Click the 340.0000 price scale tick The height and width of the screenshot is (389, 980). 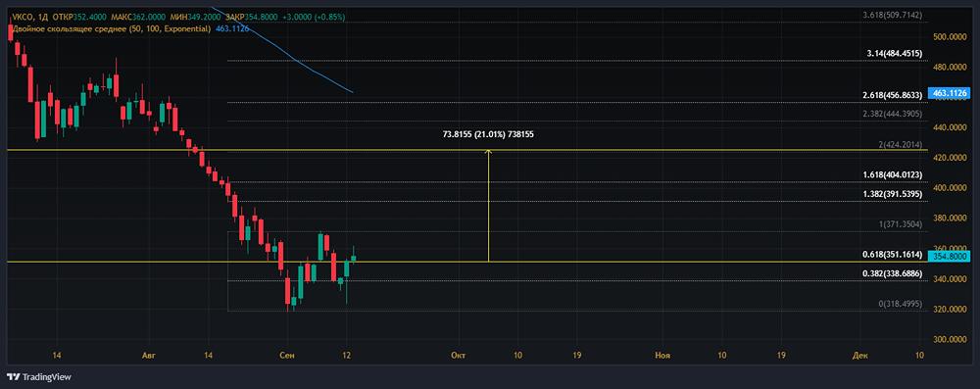[950, 279]
